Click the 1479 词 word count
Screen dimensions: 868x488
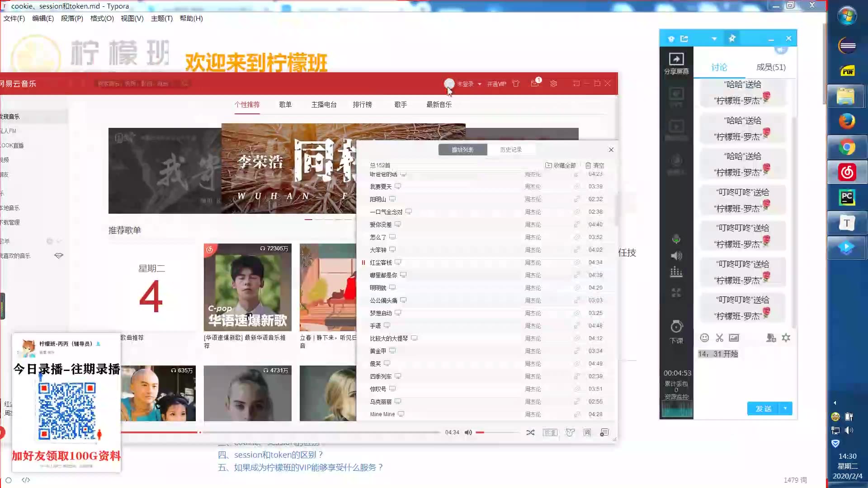(795, 480)
